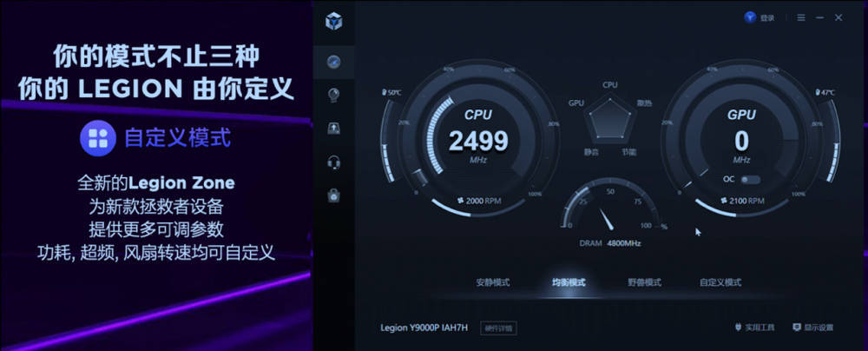The height and width of the screenshot is (351, 868).
Task: Open 显示设置 display settings link
Action: (812, 328)
